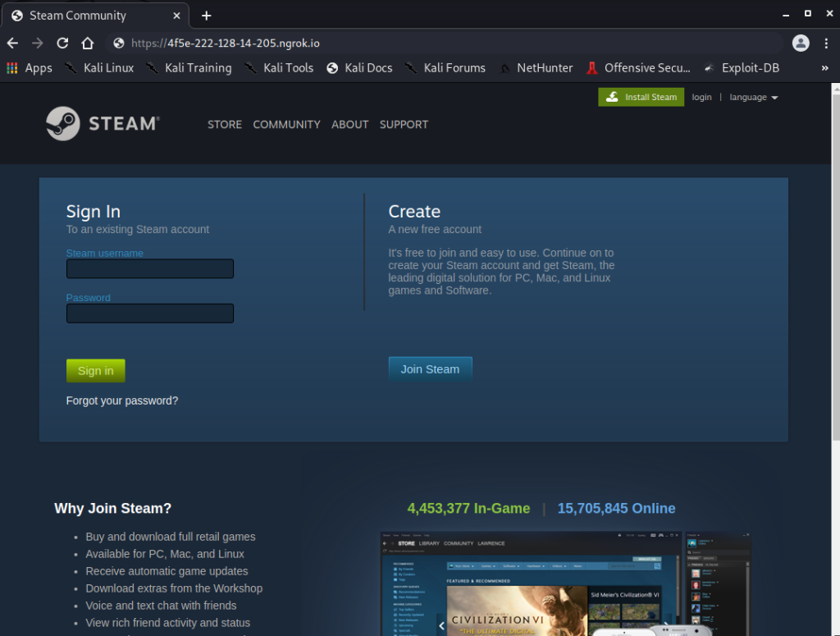Open the COMMUNITY menu
The image size is (840, 636).
[x=286, y=124]
